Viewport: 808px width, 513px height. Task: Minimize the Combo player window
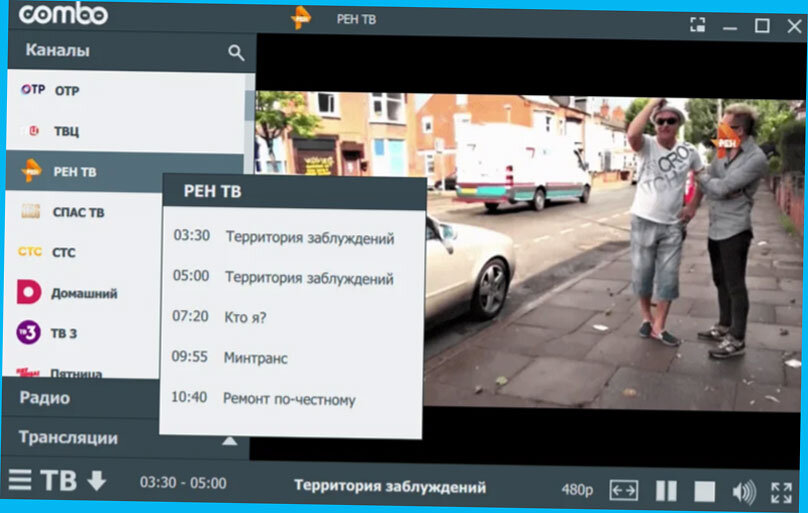730,28
